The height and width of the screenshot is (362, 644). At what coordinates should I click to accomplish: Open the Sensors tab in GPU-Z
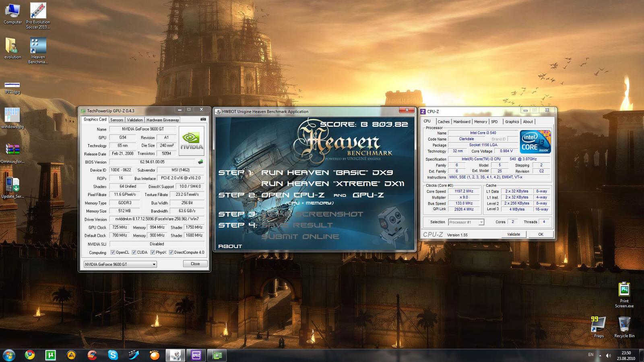117,120
